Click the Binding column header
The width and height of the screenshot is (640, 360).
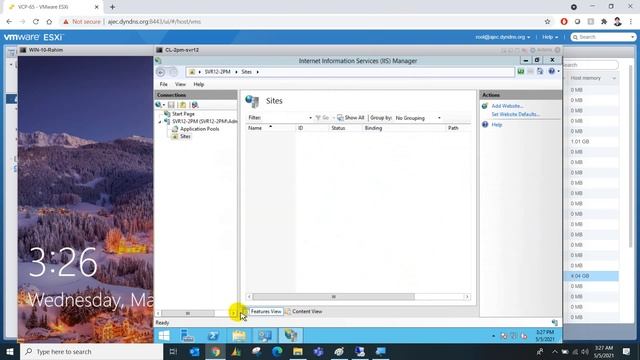[403, 128]
